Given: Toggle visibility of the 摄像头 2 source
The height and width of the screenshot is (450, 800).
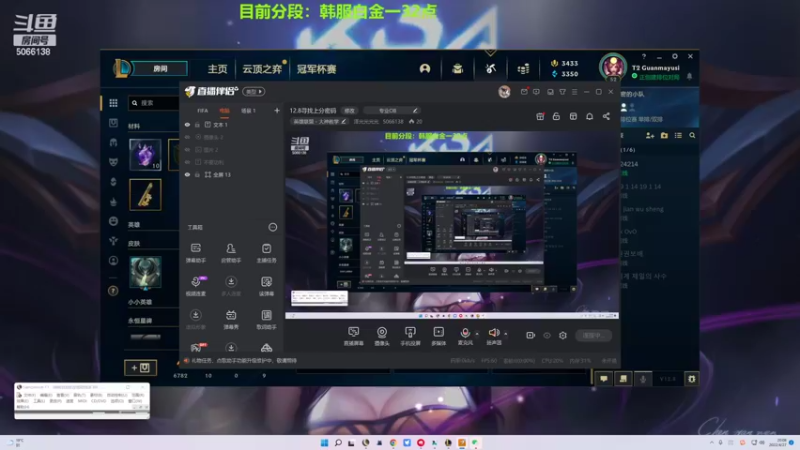Looking at the screenshot, I should point(187,137).
